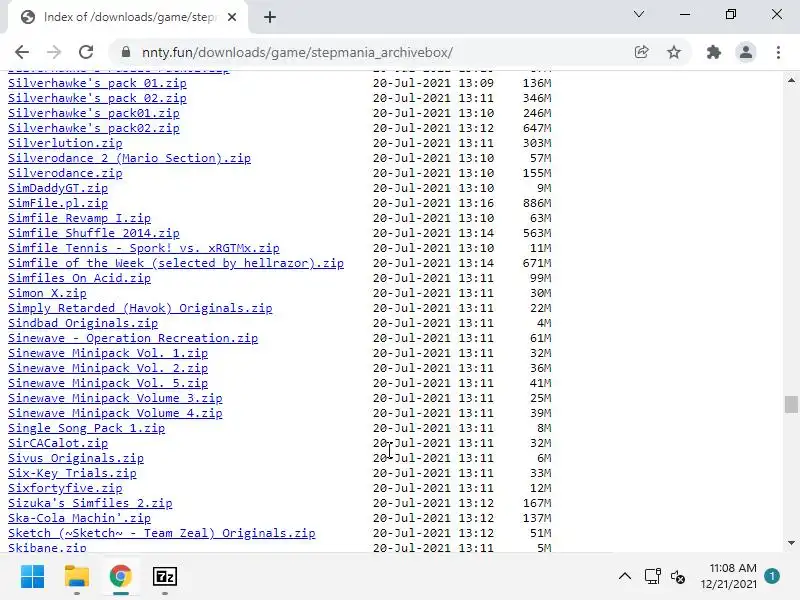This screenshot has height=600, width=800.
Task: Download Sketch (~Sketch~ - Team Zeal) Originals.zip
Action: pos(161,533)
